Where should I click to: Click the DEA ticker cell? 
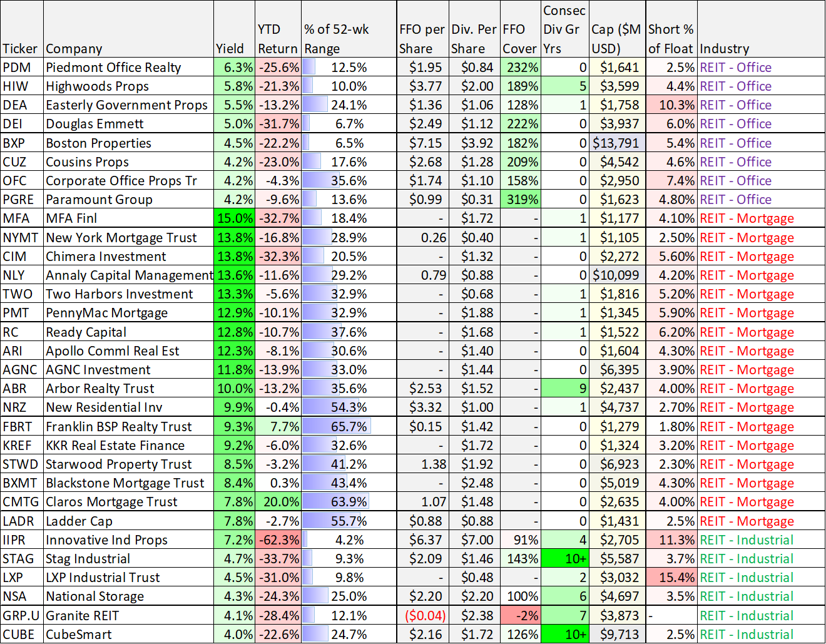[22, 105]
